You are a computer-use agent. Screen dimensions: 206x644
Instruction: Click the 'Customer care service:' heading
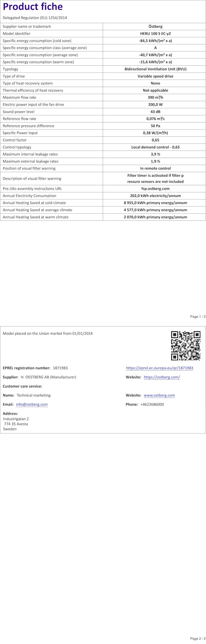pyautogui.click(x=22, y=386)
